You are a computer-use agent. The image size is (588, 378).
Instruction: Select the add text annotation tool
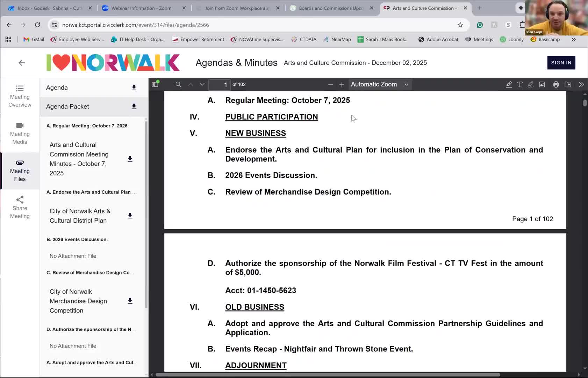519,84
